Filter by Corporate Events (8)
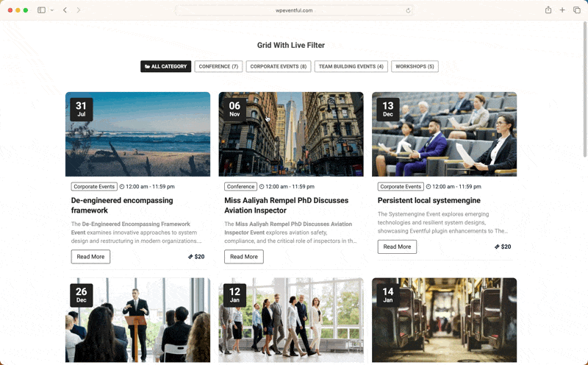 coord(279,66)
